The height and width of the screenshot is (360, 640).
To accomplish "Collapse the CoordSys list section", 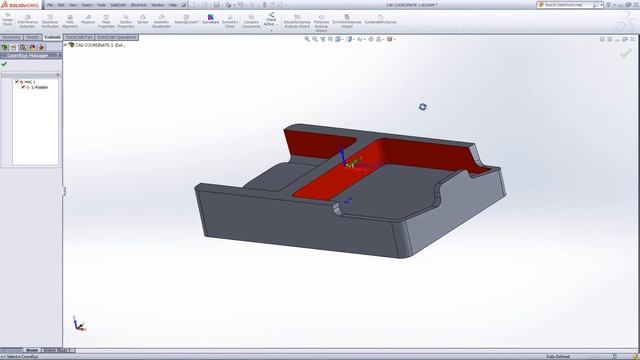I will point(58,75).
